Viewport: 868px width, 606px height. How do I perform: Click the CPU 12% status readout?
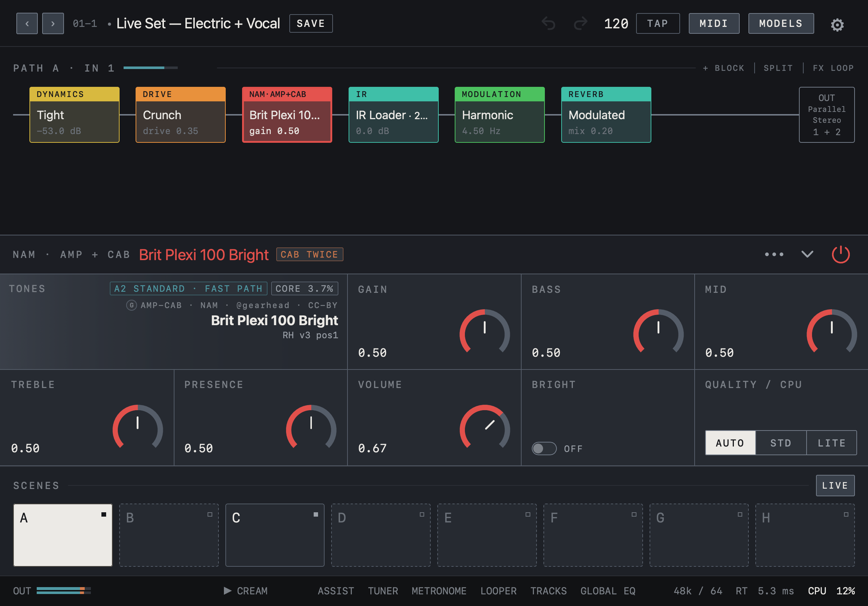coord(831,590)
